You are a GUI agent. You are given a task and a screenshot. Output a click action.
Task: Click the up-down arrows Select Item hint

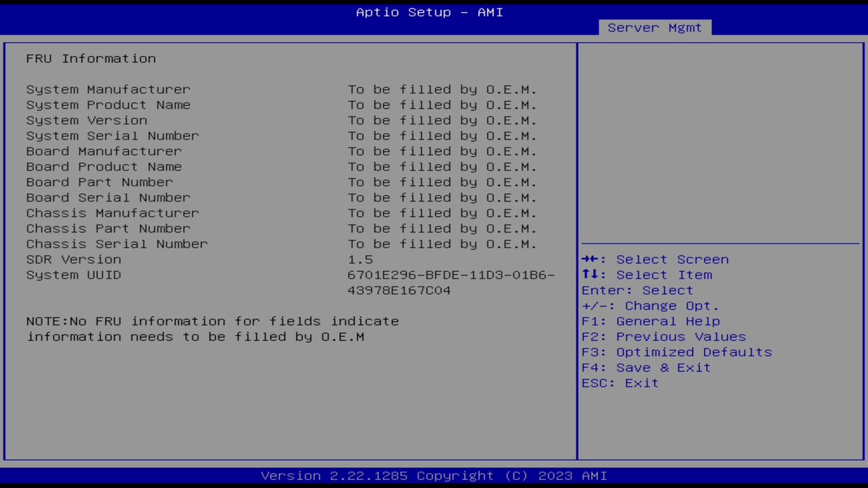pyautogui.click(x=647, y=276)
